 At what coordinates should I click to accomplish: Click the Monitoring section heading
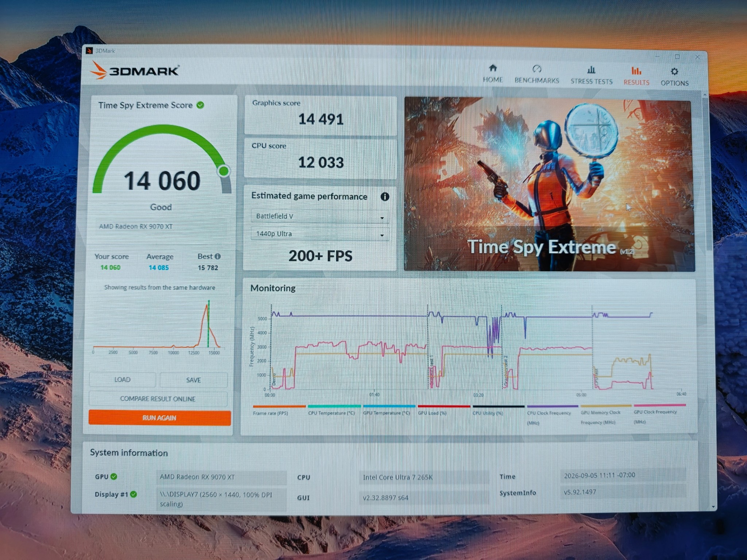[273, 288]
